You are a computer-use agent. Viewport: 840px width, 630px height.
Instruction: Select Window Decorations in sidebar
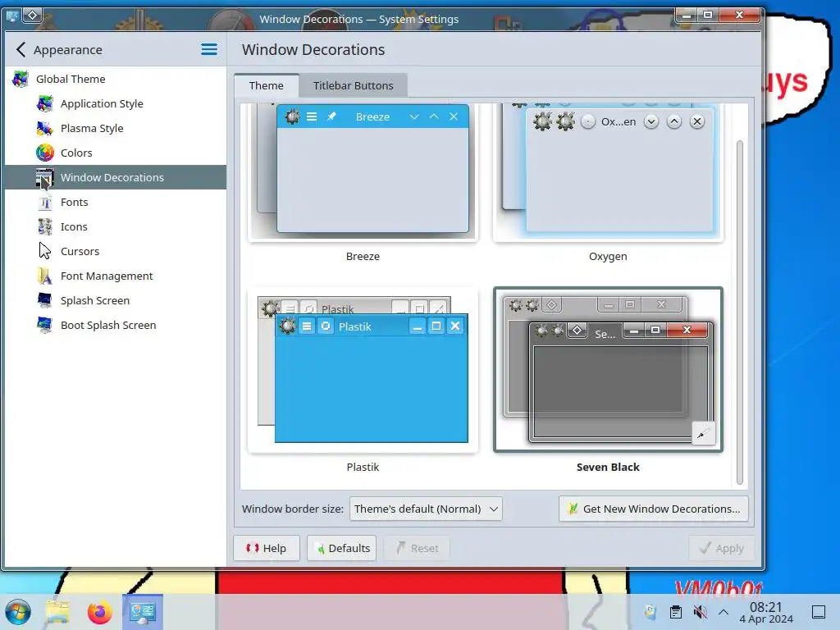click(115, 177)
